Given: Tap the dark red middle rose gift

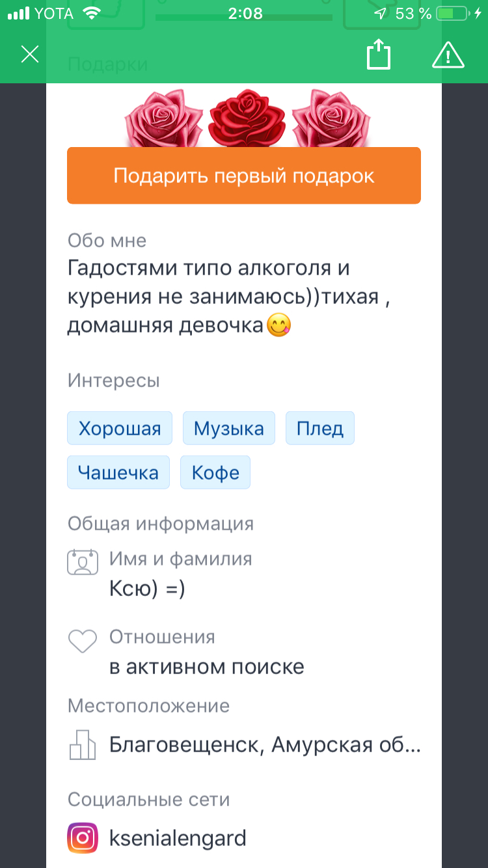Looking at the screenshot, I should tap(247, 118).
